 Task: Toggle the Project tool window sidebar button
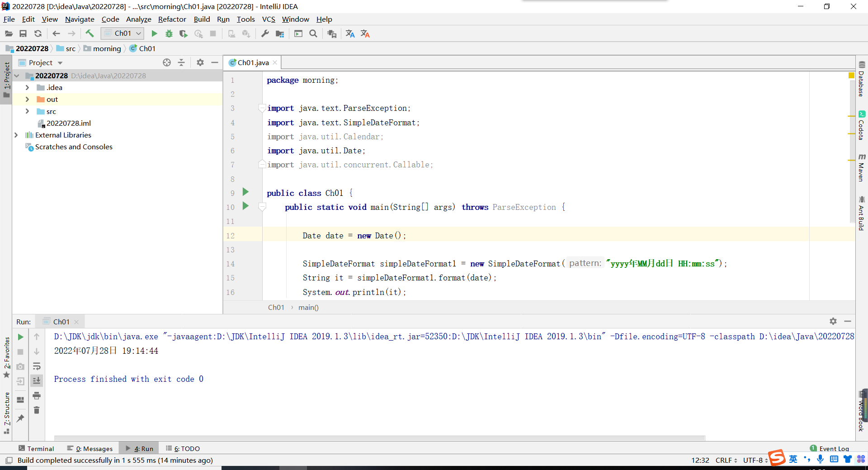click(6, 80)
